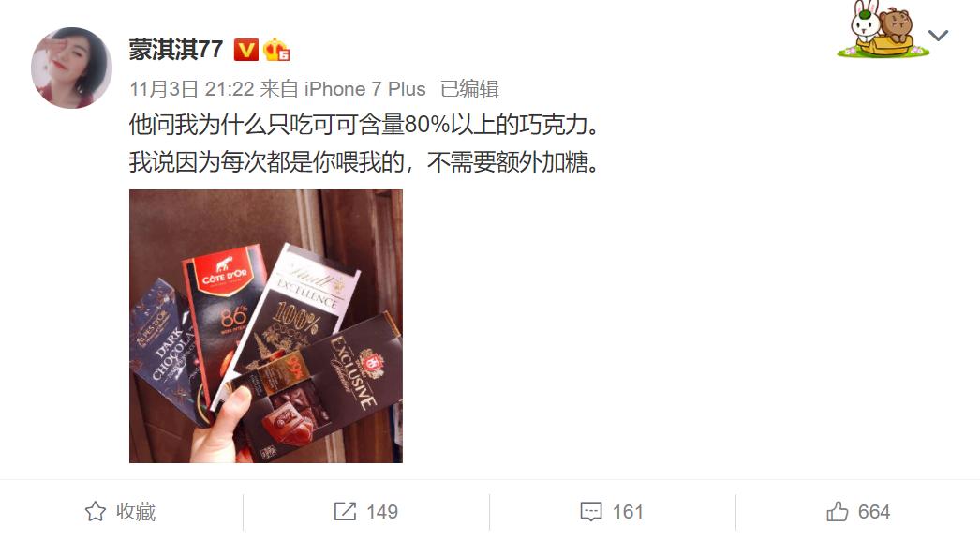Click the username 蒙淇淇77
This screenshot has height=542, width=980.
[175, 49]
